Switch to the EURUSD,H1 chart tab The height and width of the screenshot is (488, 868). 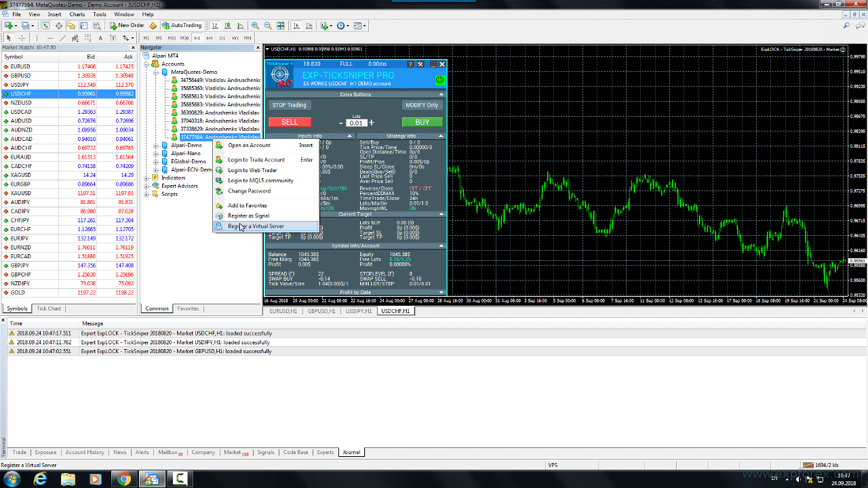tap(283, 311)
